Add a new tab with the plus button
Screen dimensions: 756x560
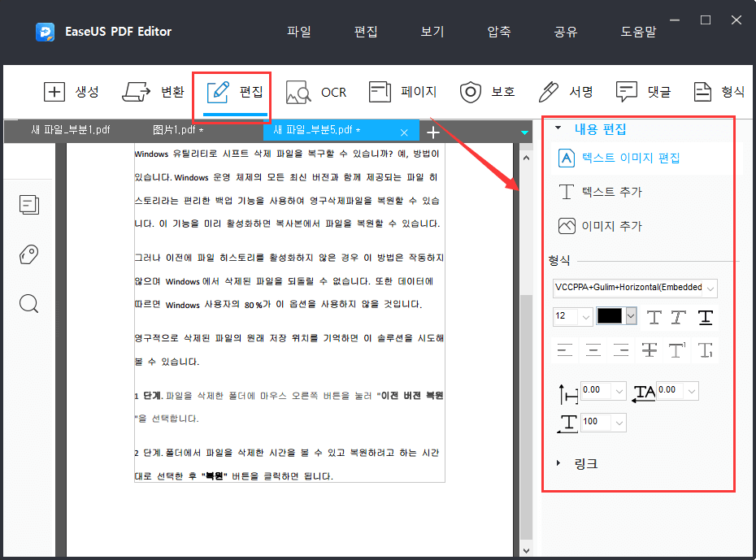coord(433,131)
